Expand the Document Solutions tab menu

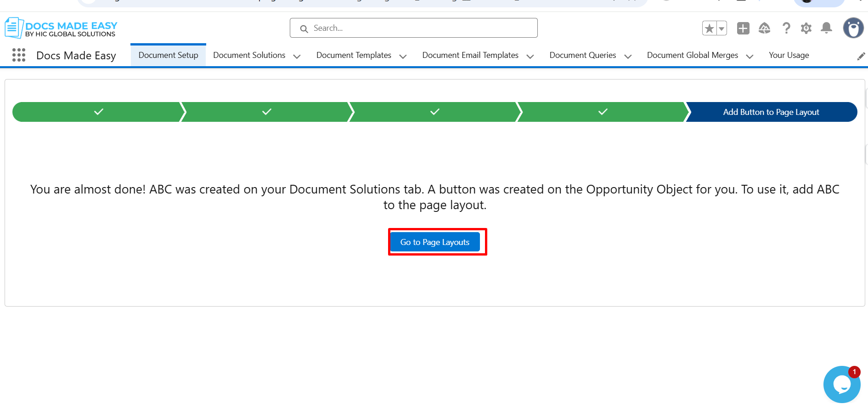coord(297,56)
